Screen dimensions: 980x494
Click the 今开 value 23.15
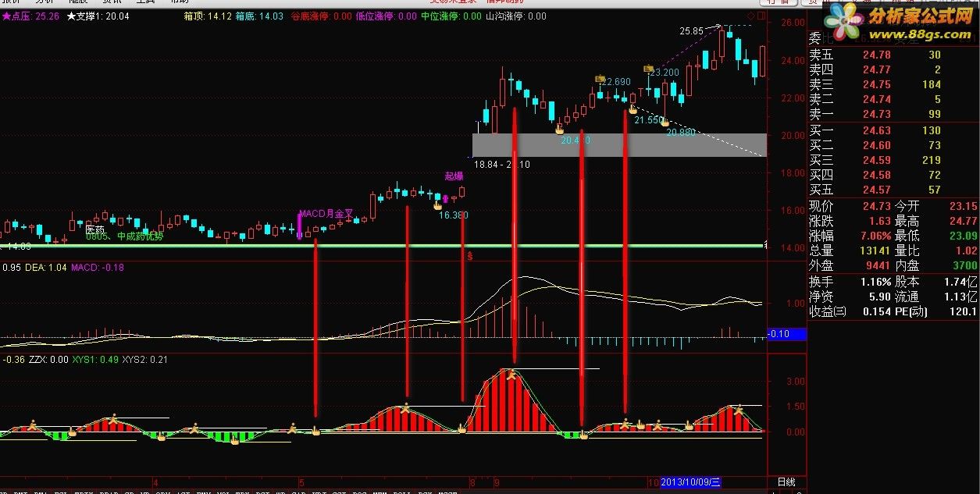tap(963, 206)
